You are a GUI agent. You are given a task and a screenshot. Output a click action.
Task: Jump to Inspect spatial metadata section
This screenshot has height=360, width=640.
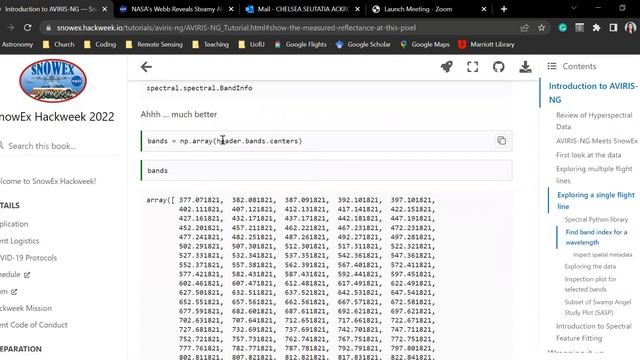[602, 254]
